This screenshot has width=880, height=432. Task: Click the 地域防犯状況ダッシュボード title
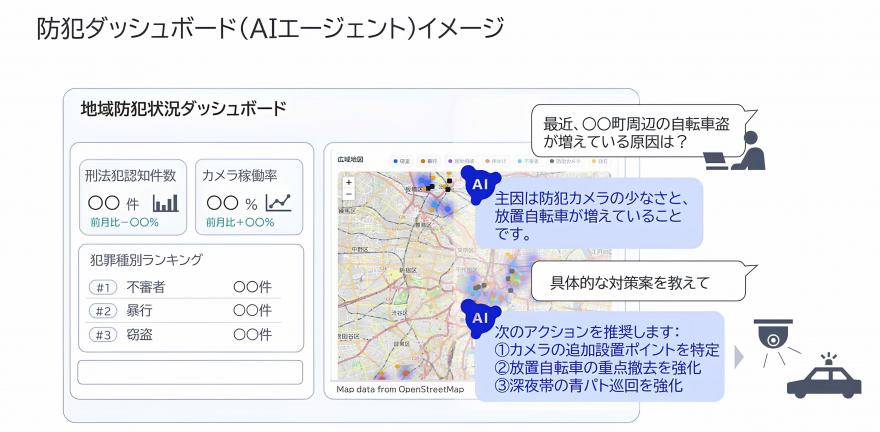184,109
